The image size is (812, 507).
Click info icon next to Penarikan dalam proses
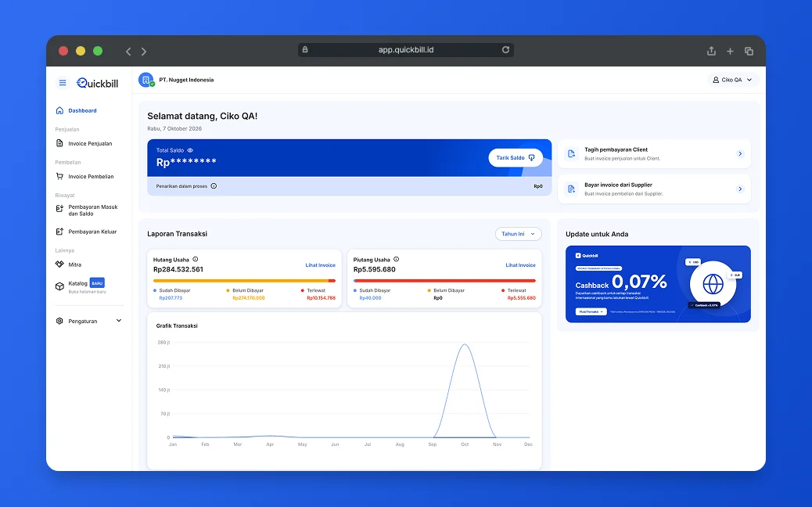click(x=214, y=186)
